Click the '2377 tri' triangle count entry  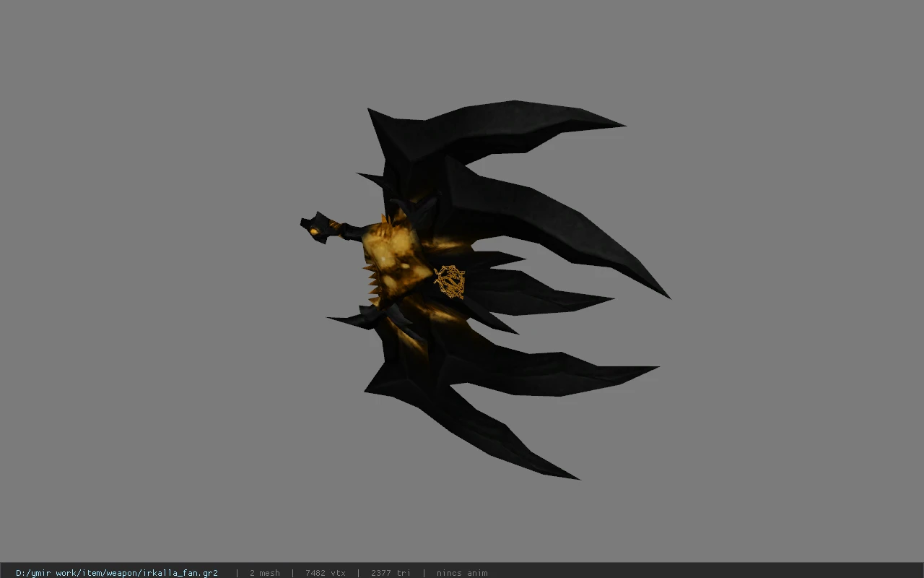[391, 573]
